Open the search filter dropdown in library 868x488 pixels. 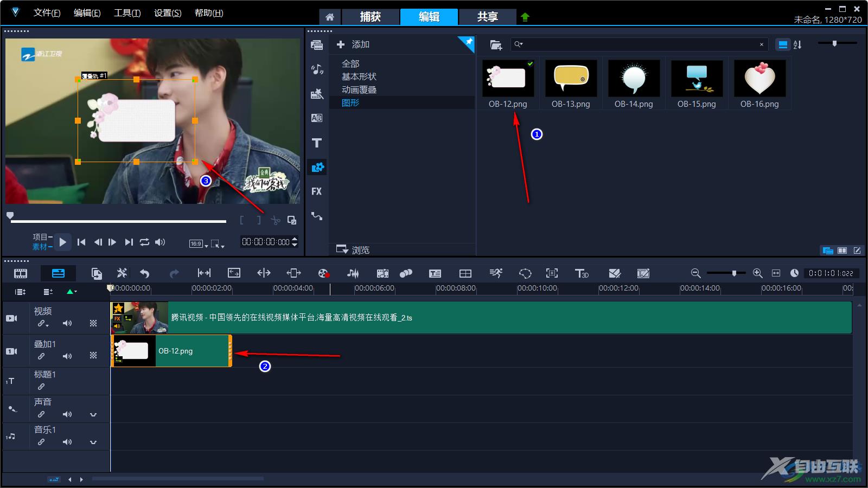coord(519,44)
